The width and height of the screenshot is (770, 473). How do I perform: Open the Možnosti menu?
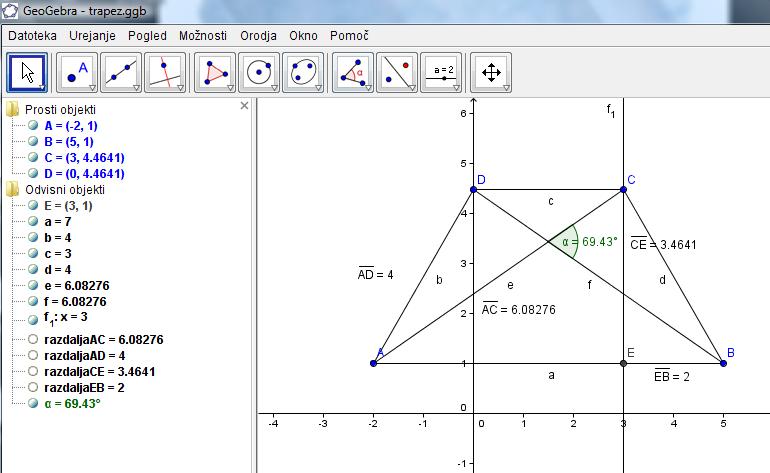(203, 35)
